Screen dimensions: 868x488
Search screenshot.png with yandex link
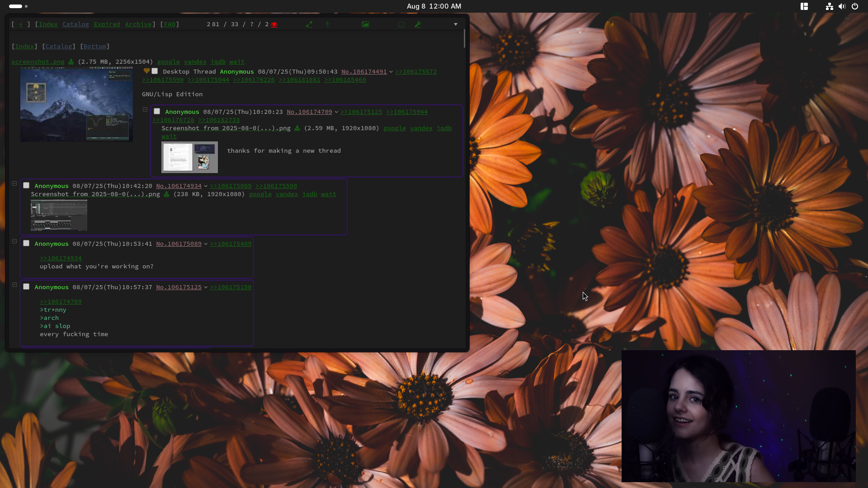click(195, 61)
